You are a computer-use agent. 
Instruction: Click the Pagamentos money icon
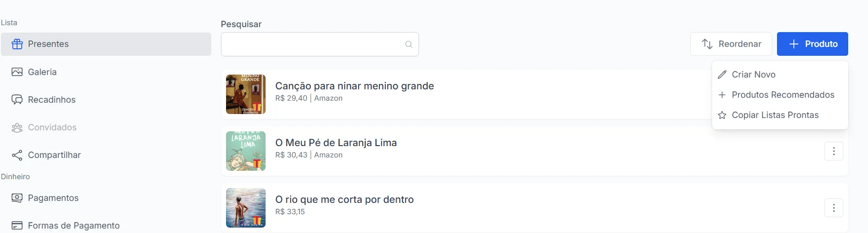coord(17,198)
